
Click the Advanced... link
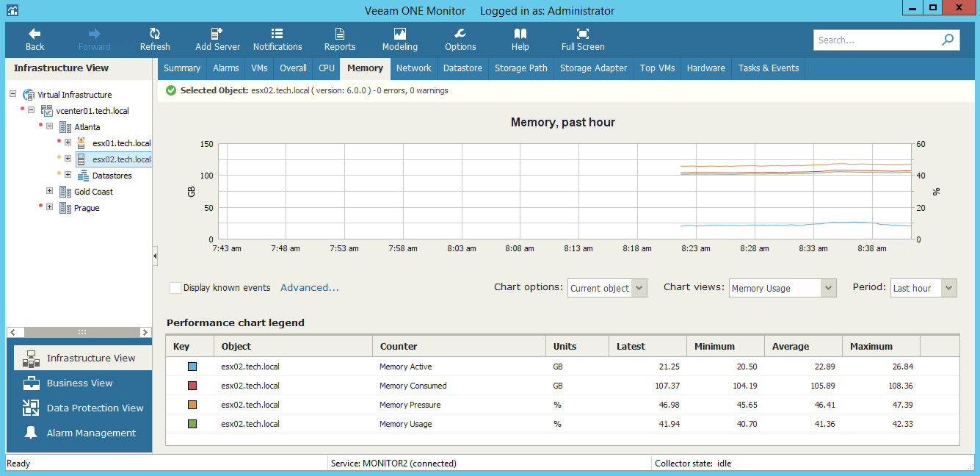click(310, 288)
